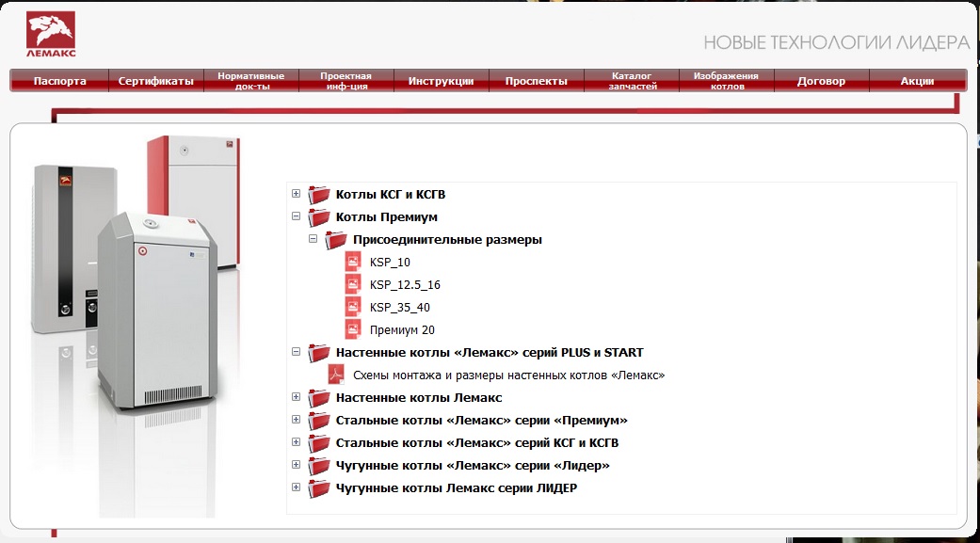Screen dimensions: 980x543
Task: Click folder icon of Чугунные котлы серии ЛИДЕР
Action: point(319,487)
